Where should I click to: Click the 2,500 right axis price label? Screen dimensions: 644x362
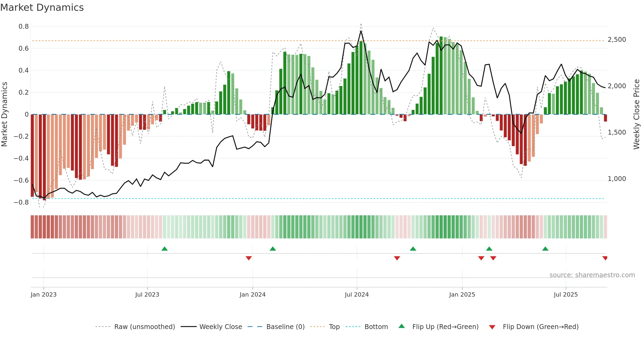click(617, 40)
